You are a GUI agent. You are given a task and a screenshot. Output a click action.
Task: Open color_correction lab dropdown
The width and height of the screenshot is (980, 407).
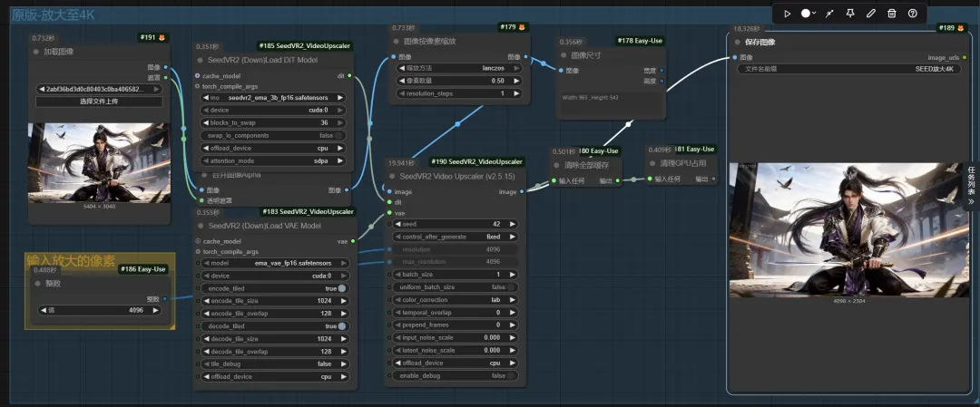tap(455, 300)
